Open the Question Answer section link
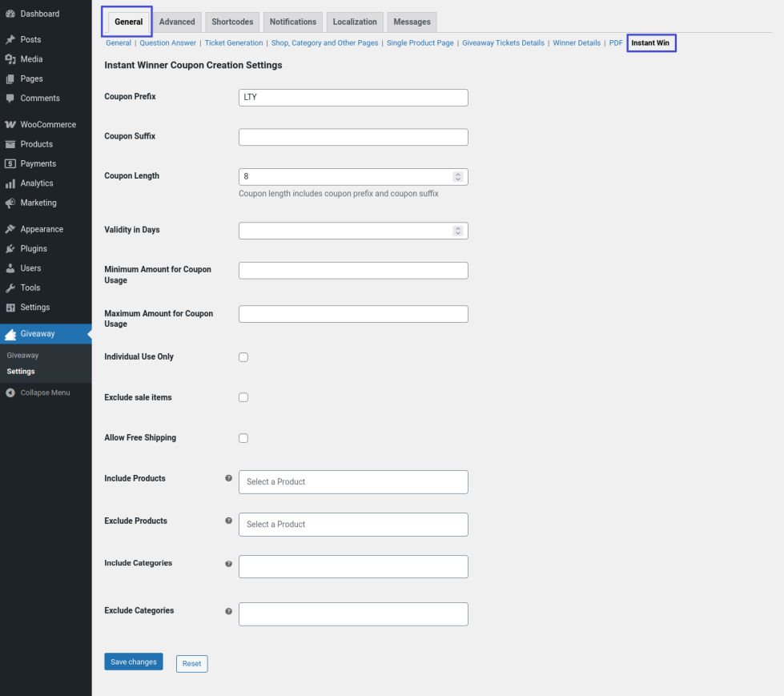This screenshot has height=696, width=784. [x=168, y=43]
